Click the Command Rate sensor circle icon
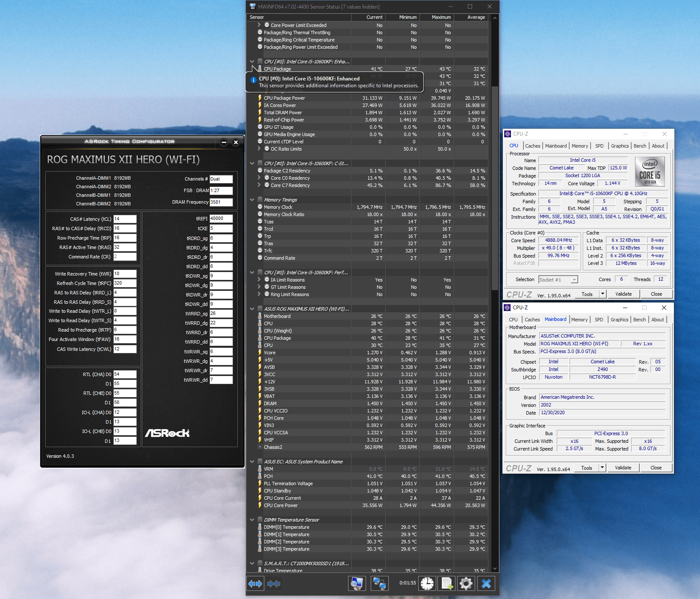The height and width of the screenshot is (599, 700). (260, 258)
